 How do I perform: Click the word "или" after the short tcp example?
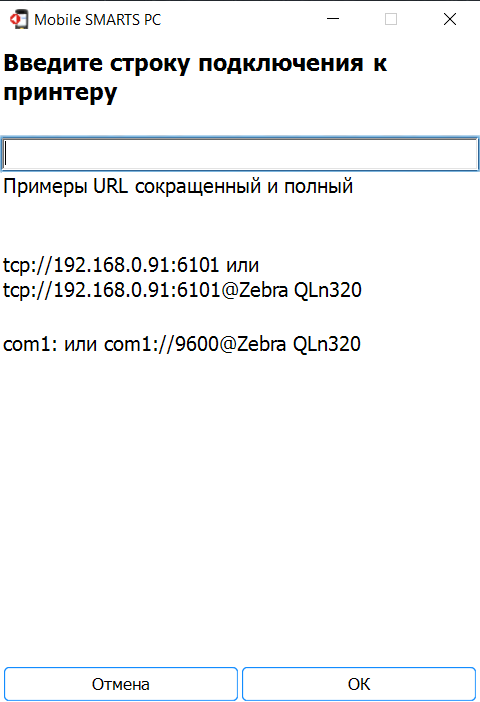pyautogui.click(x=242, y=265)
